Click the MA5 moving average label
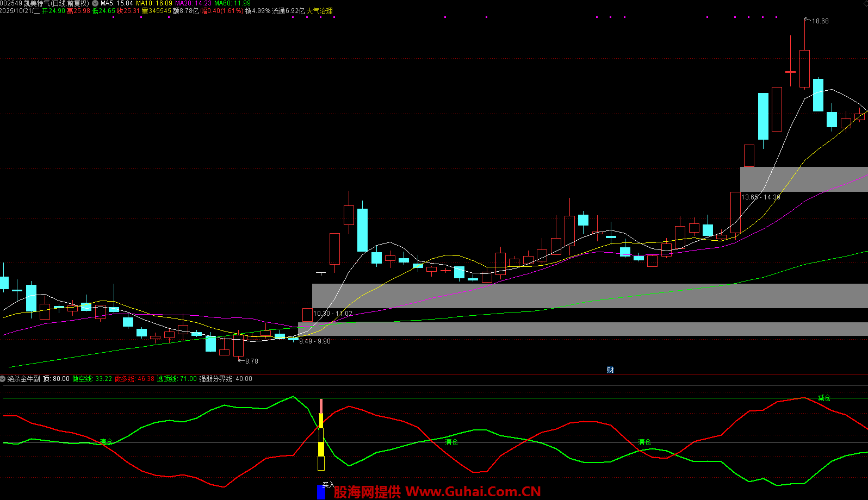The width and height of the screenshot is (868, 500). tap(116, 3)
